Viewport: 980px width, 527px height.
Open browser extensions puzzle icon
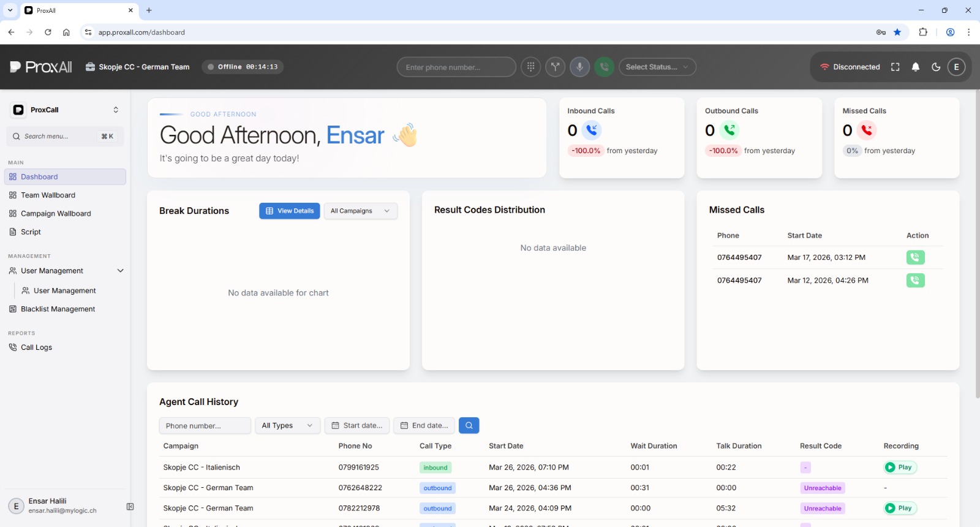point(923,32)
